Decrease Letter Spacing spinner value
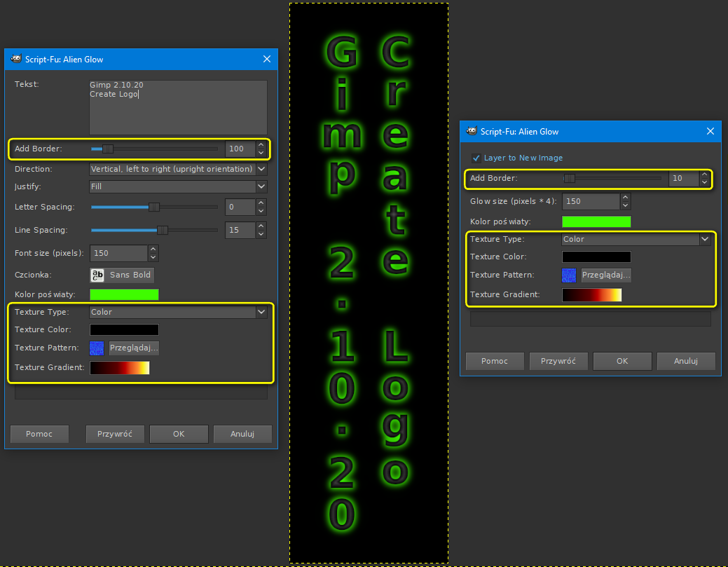The height and width of the screenshot is (567, 728). coord(261,211)
